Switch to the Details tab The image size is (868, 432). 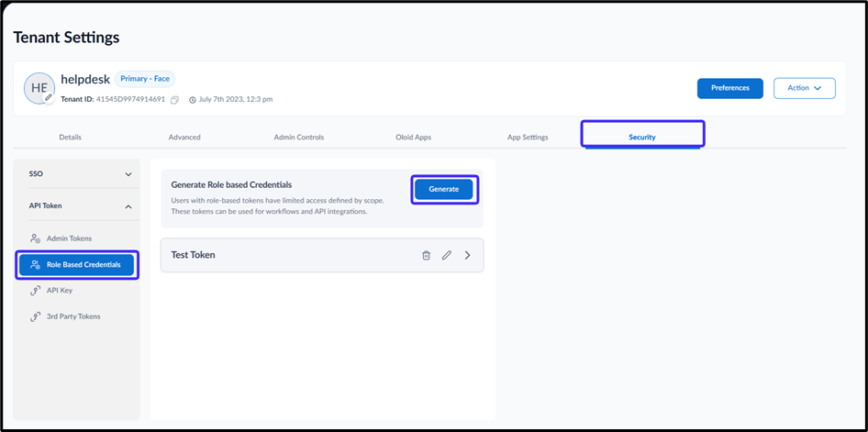(71, 138)
